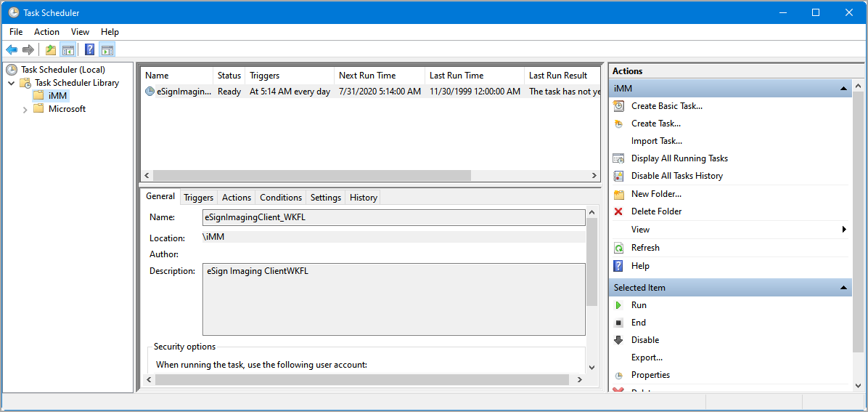Viewport: 868px width, 412px height.
Task: Open the File menu
Action: [16, 32]
